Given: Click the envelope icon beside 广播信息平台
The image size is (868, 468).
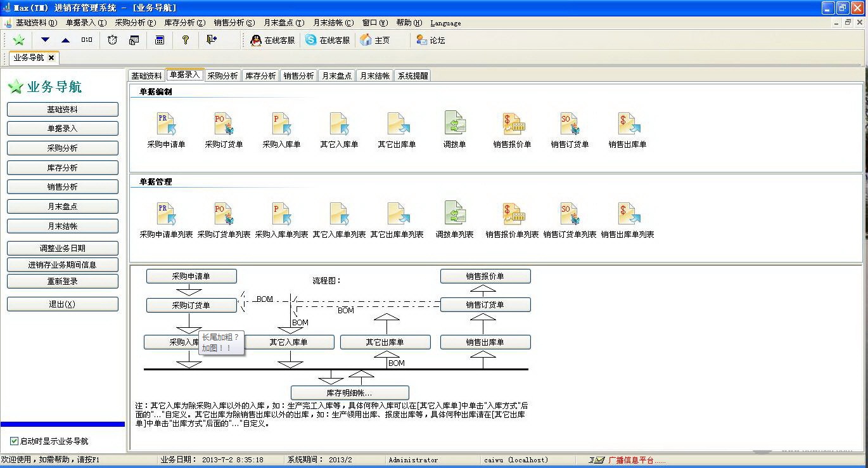Looking at the screenshot, I should pyautogui.click(x=596, y=460).
